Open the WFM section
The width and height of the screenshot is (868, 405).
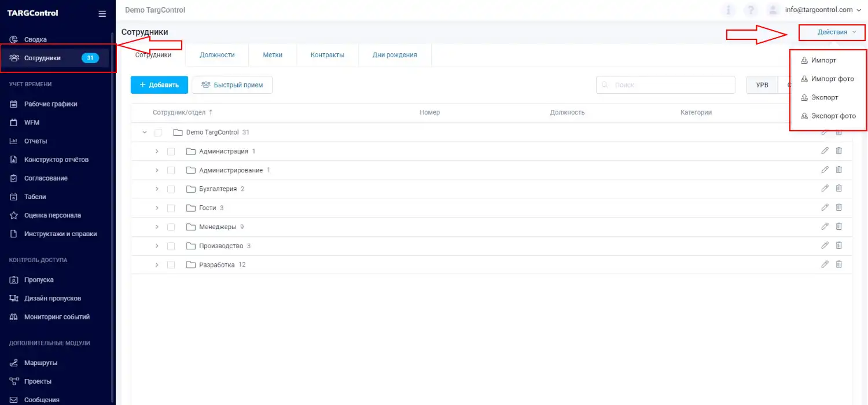click(32, 123)
